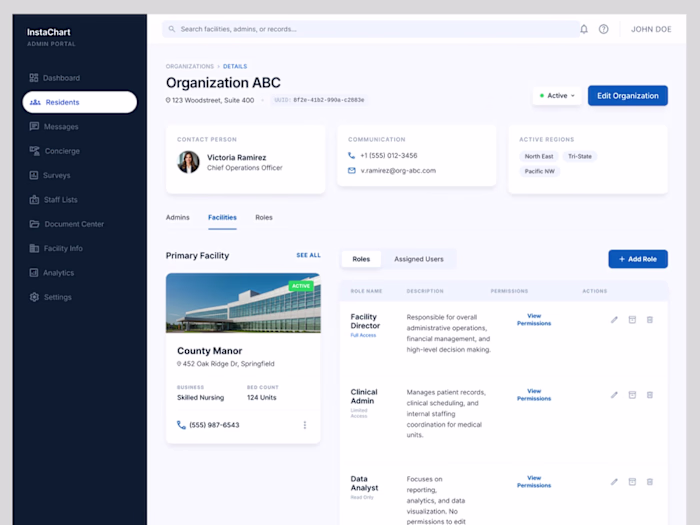This screenshot has height=525, width=700.
Task: Edit the Clinical Admin role
Action: (x=614, y=395)
